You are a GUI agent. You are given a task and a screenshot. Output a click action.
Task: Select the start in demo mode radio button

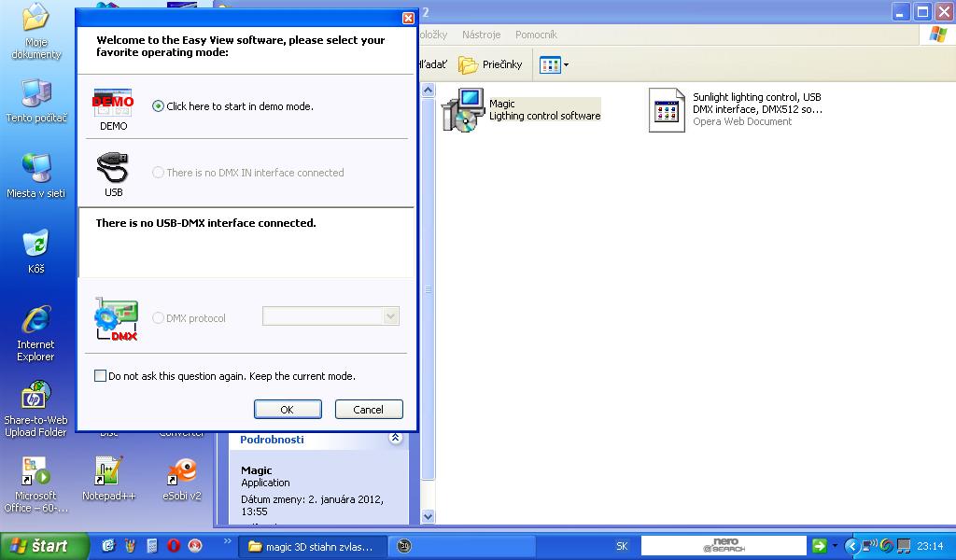tap(158, 106)
